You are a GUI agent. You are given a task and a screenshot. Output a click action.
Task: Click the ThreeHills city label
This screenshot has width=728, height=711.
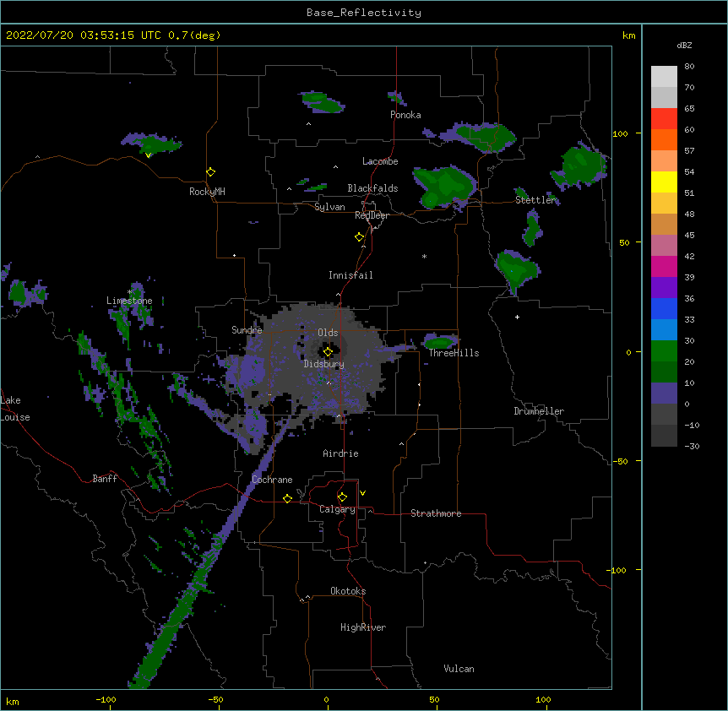click(454, 353)
